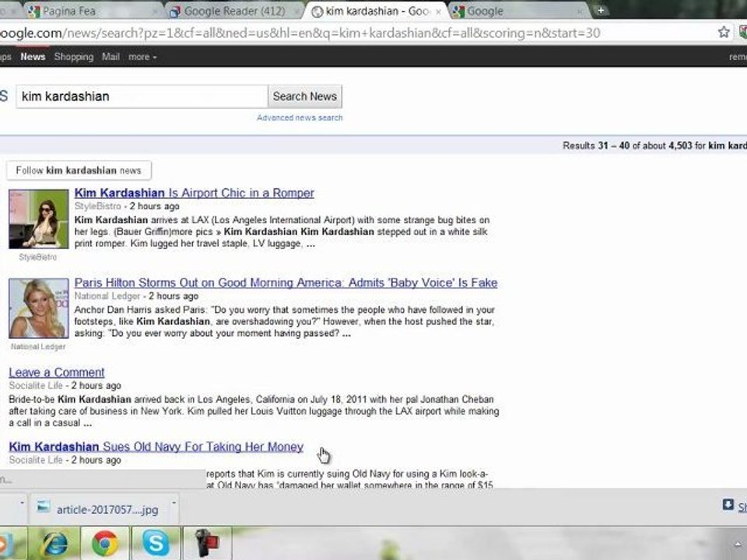
Task: Click StyleBistro caption under thumbnail
Action: (37, 257)
